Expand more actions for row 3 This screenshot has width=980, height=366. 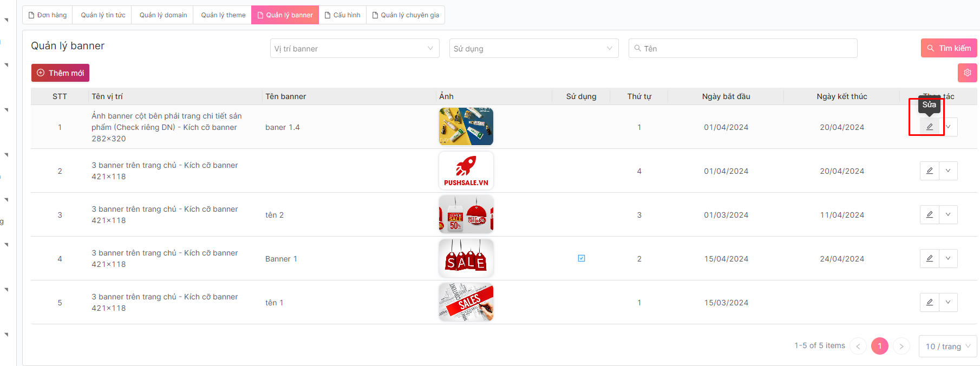coord(948,214)
